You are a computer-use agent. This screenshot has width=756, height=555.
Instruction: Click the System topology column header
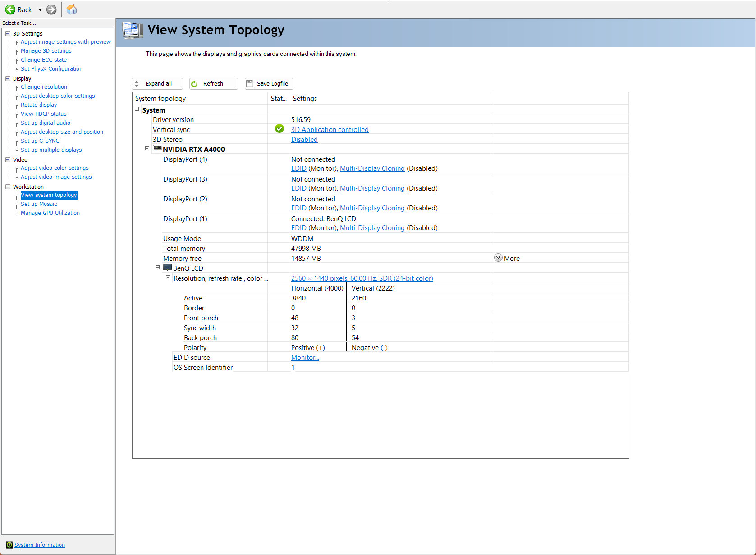click(200, 99)
